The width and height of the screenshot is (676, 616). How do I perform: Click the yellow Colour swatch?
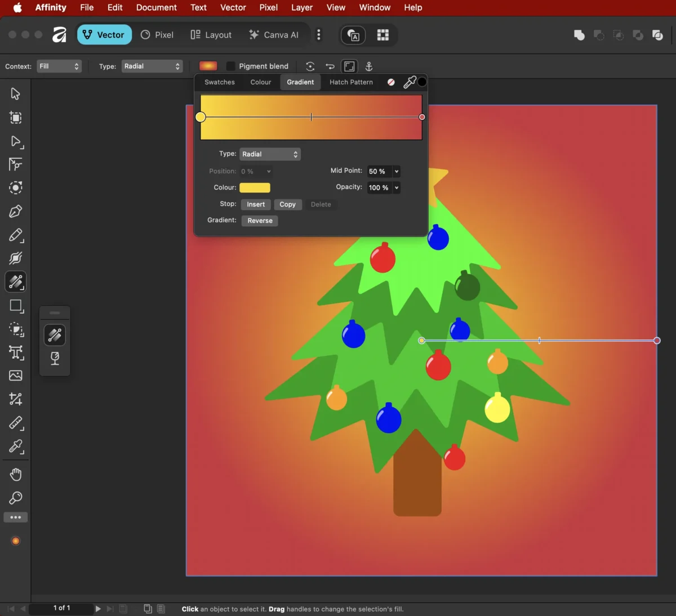[255, 188]
